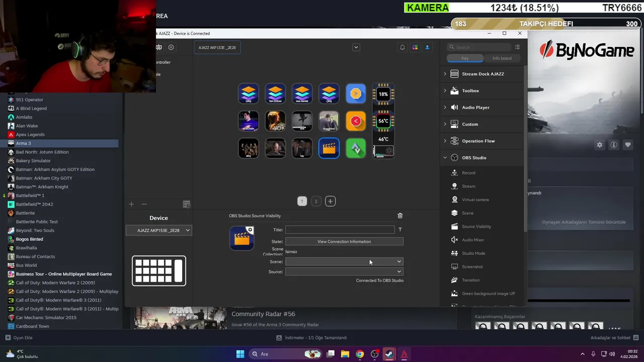This screenshot has width=644, height=362.
Task: Select the AJAZZ AKP153E _2E28 device tab
Action: point(217,47)
